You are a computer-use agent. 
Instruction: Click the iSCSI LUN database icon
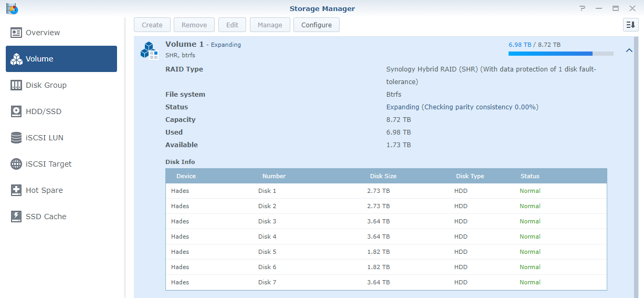[16, 138]
